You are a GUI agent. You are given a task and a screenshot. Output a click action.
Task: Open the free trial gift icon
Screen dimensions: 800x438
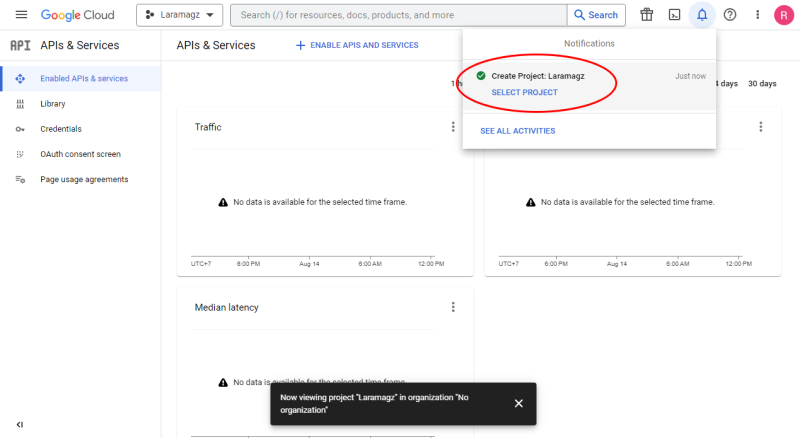pyautogui.click(x=646, y=15)
